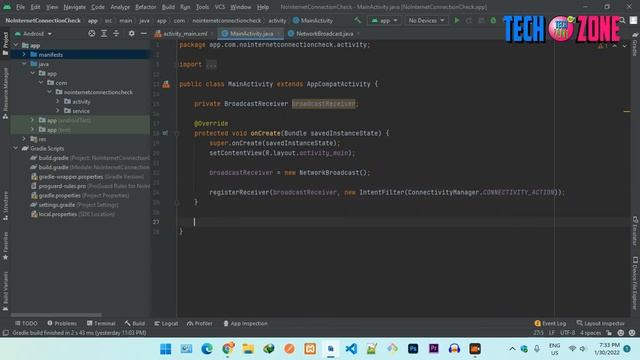Click the Debug app bug icon
Screen dimensions: 640x360
pyautogui.click(x=493, y=20)
